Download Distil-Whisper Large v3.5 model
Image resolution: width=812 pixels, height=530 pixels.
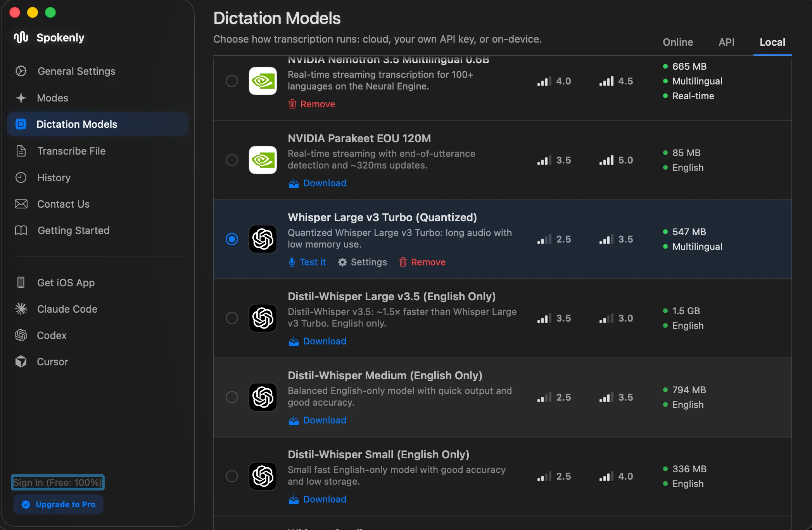(317, 341)
